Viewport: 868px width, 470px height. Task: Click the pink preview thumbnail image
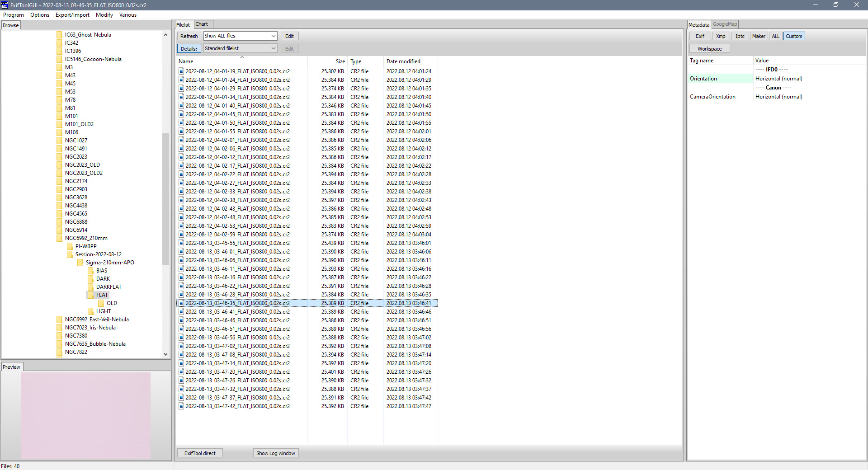[85, 415]
